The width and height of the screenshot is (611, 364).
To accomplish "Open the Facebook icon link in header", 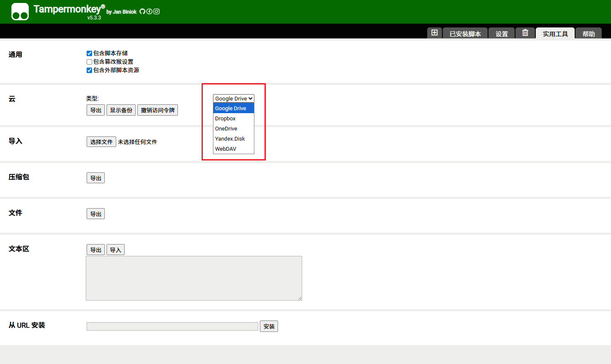I will 149,11.
